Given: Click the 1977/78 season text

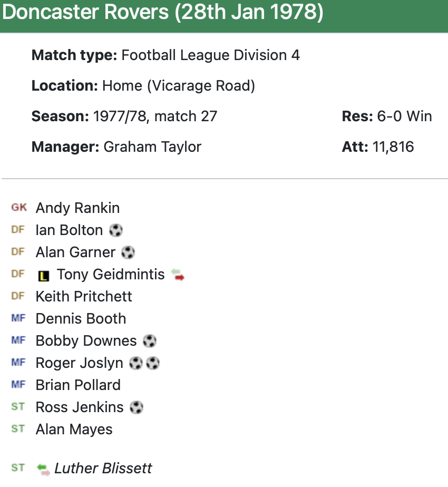Looking at the screenshot, I should 118,116.
